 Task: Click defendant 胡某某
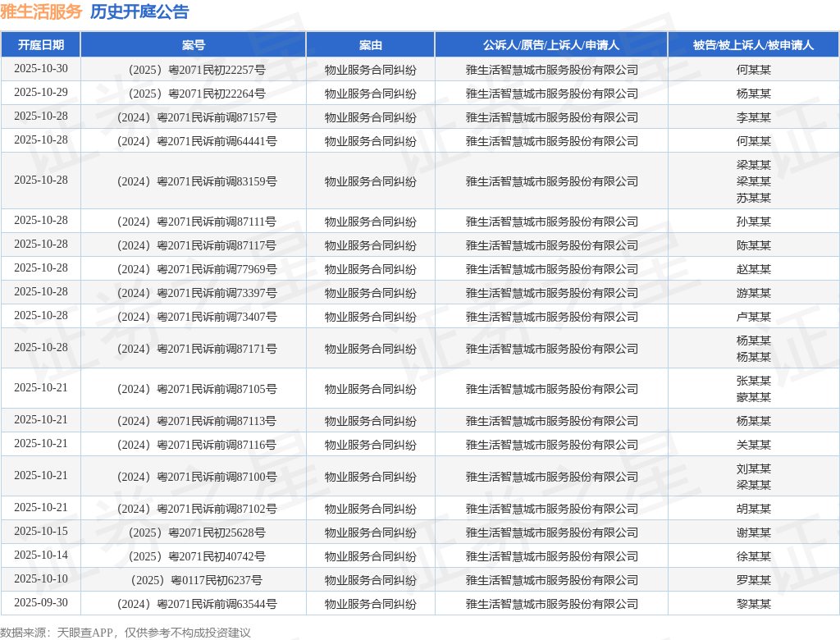coord(753,510)
